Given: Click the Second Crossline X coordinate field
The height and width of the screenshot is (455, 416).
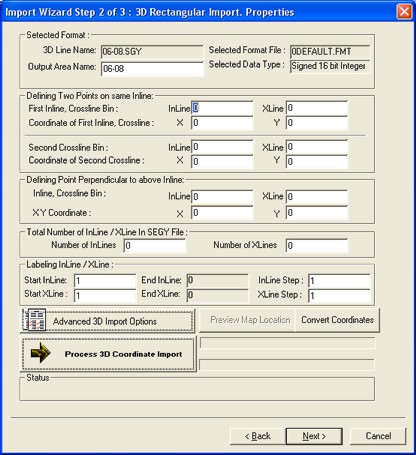Looking at the screenshot, I should pyautogui.click(x=222, y=161).
